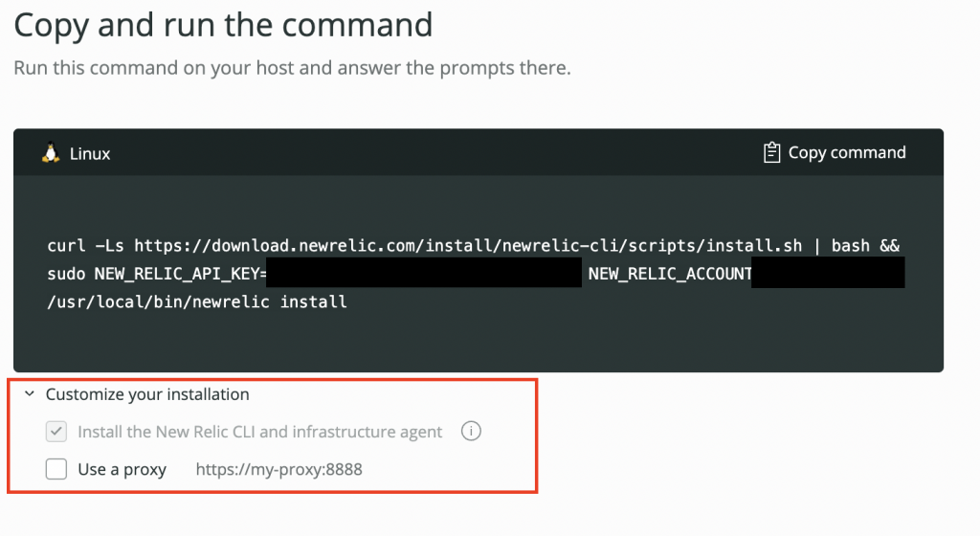The image size is (980, 536).
Task: Click the curl -Ls command line
Action: (x=473, y=246)
